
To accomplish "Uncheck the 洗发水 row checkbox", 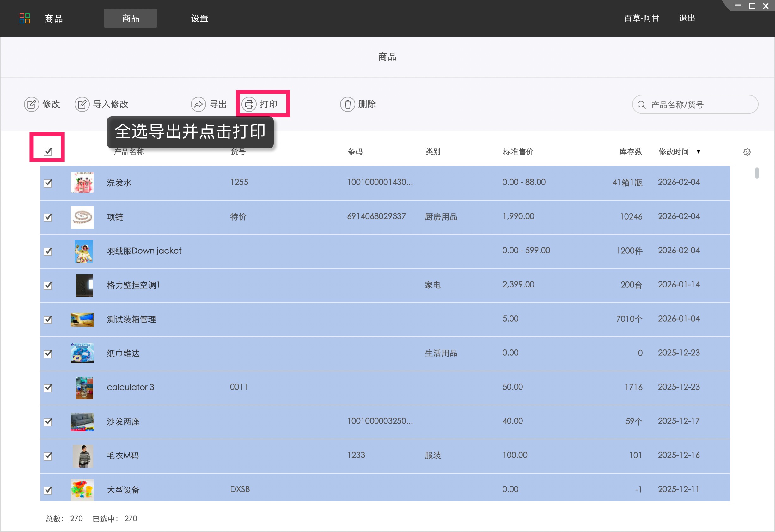I will pyautogui.click(x=48, y=183).
